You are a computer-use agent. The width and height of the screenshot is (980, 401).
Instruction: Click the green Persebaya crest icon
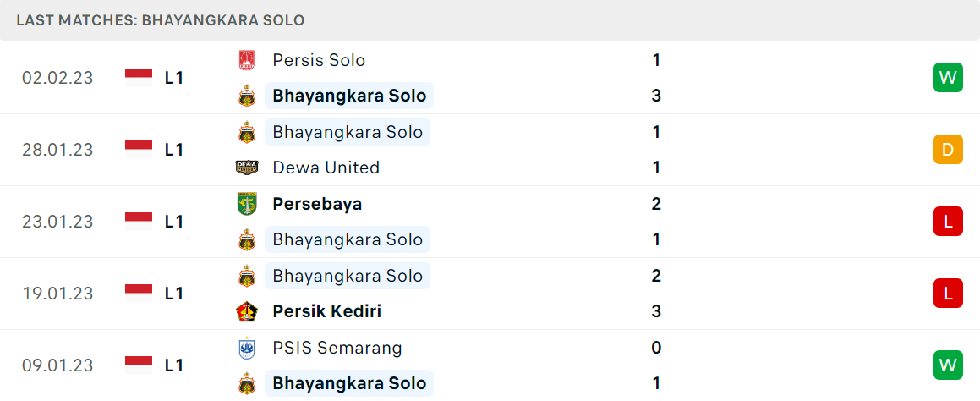[247, 204]
